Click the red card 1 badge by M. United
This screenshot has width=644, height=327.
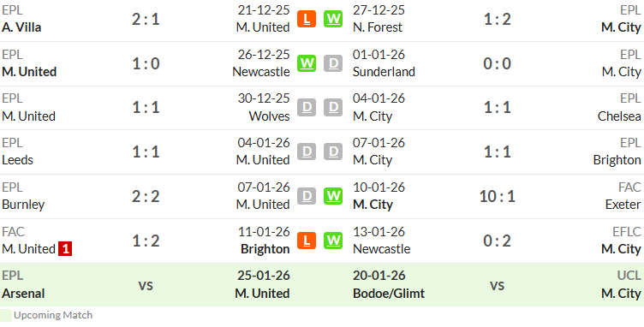tap(65, 249)
